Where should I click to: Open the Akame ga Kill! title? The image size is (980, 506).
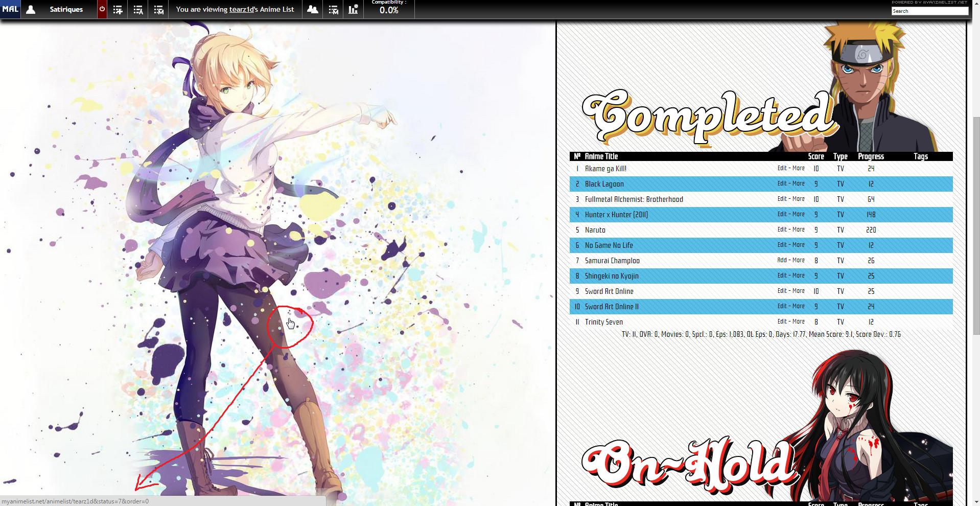pos(606,169)
